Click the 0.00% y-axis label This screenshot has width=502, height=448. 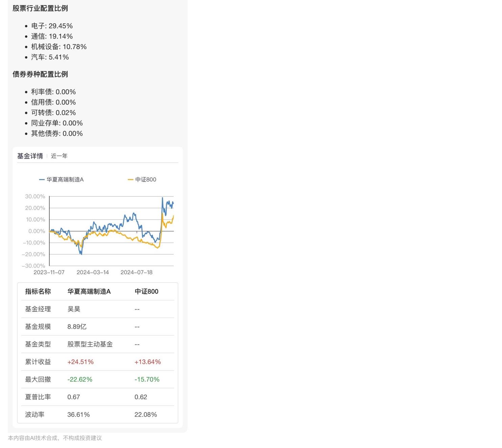[37, 231]
